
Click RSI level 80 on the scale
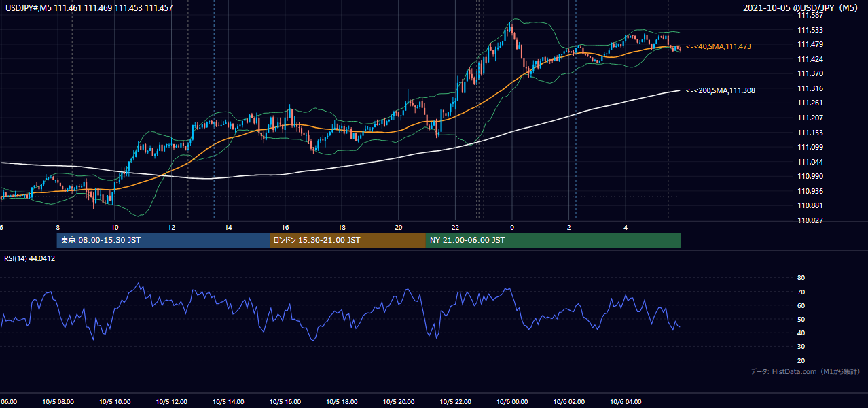pyautogui.click(x=801, y=278)
